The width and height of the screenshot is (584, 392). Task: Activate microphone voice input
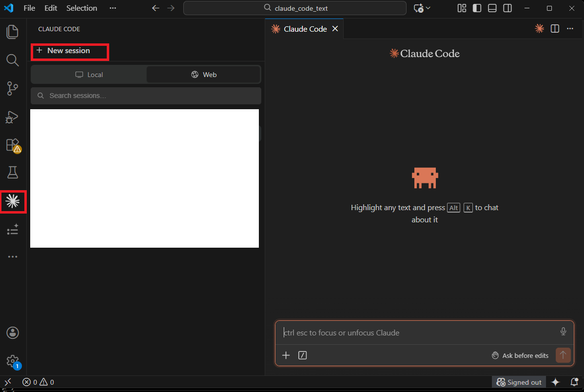(x=563, y=331)
